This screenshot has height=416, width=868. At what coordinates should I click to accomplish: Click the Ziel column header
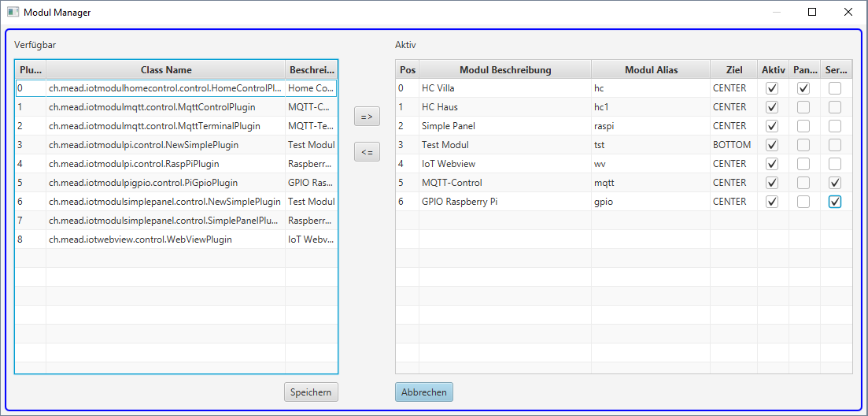(733, 70)
